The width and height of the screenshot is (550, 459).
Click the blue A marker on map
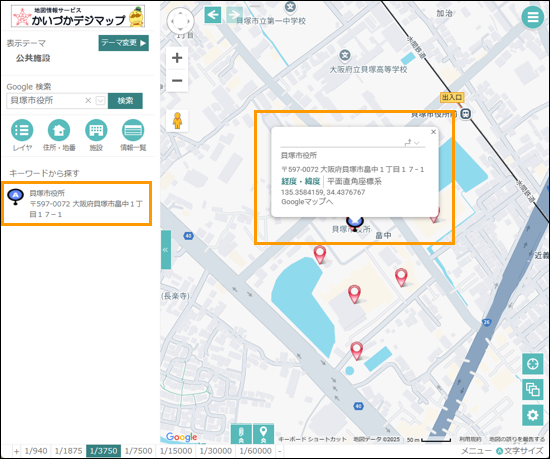(x=355, y=223)
